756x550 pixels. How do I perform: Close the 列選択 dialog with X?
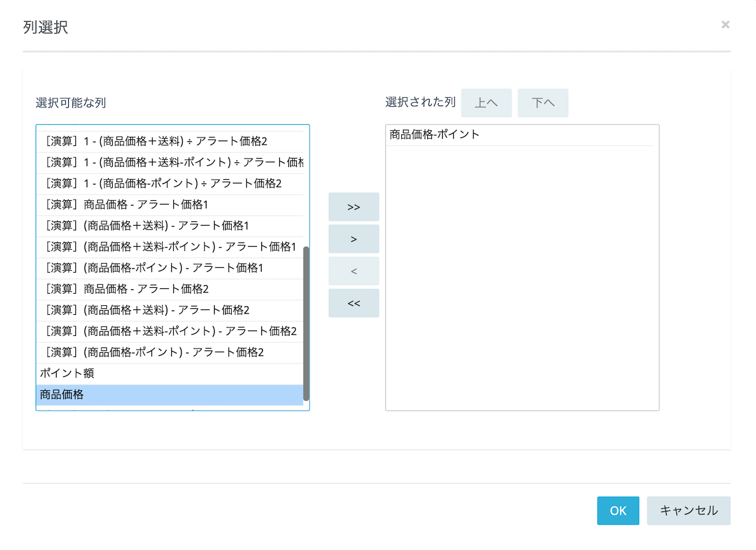coord(725,25)
